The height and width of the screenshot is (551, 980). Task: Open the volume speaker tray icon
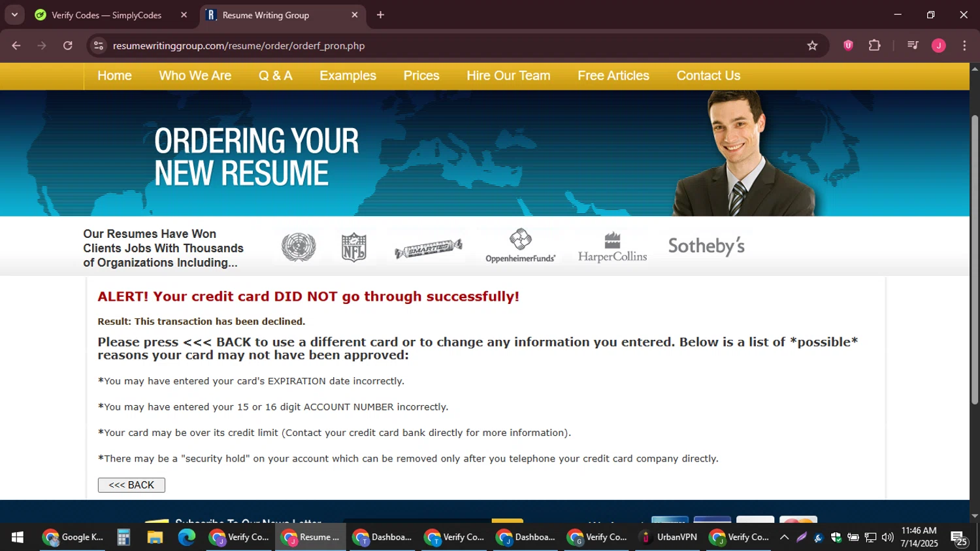[x=887, y=537]
